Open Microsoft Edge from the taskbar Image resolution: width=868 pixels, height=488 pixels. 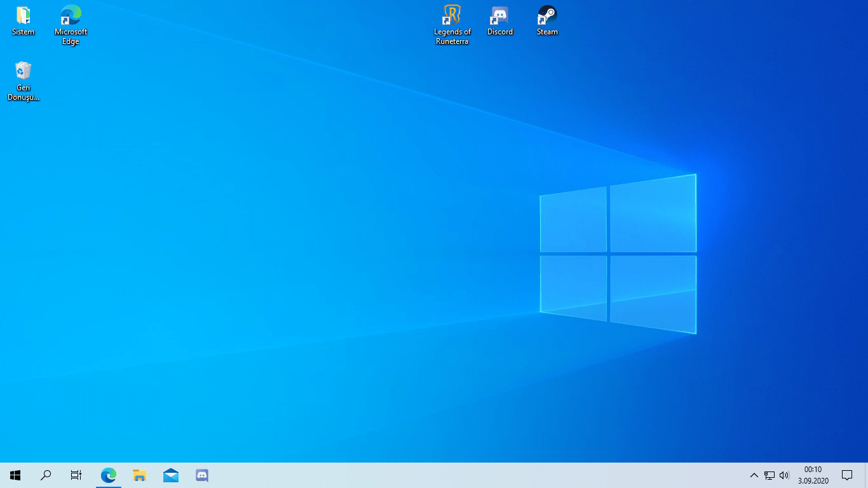[x=109, y=475]
